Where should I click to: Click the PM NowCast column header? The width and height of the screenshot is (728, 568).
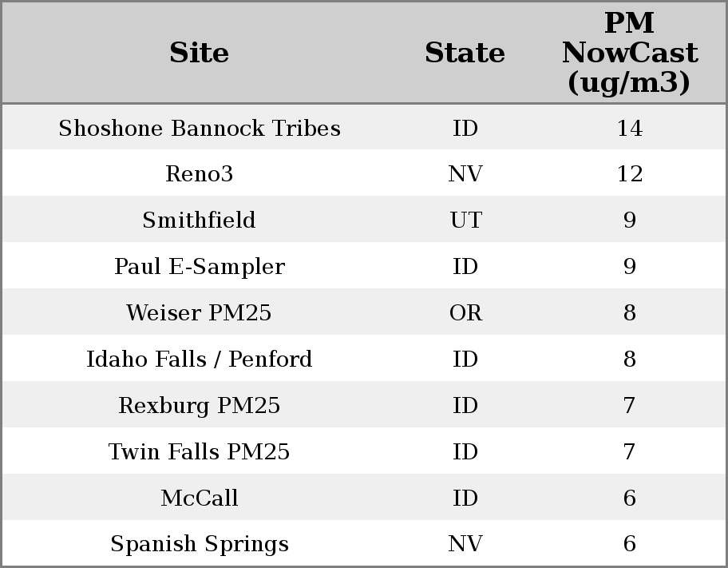point(629,53)
